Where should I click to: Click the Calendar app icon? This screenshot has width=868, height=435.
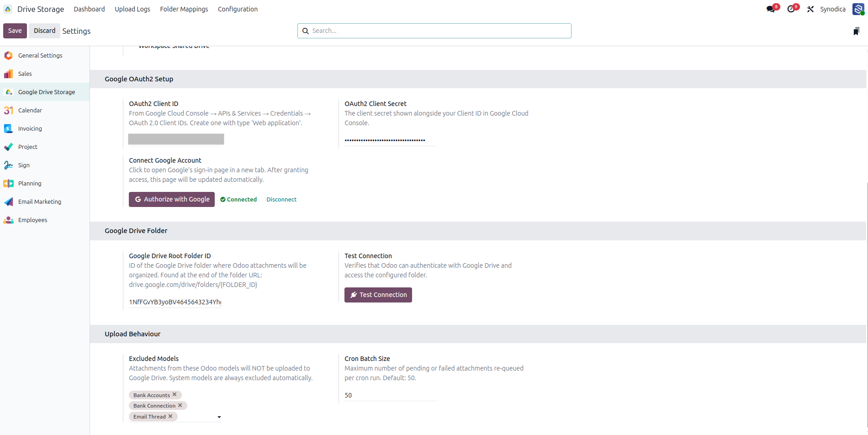(x=8, y=110)
